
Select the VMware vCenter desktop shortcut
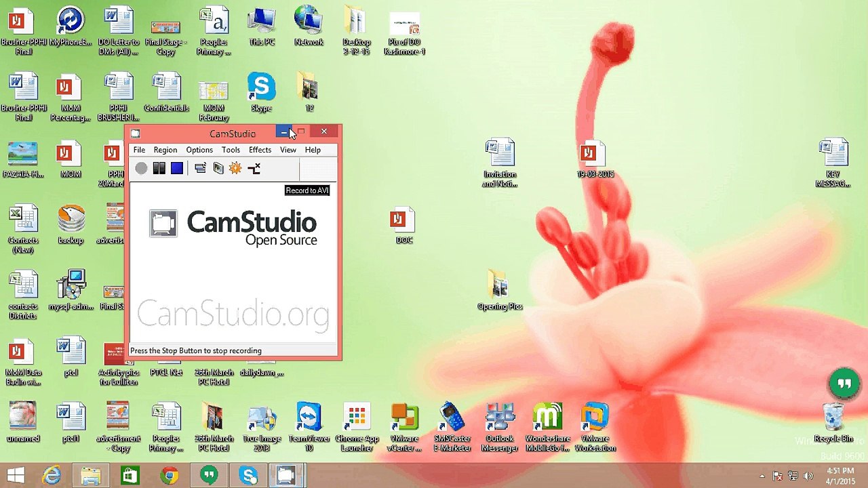tap(404, 427)
